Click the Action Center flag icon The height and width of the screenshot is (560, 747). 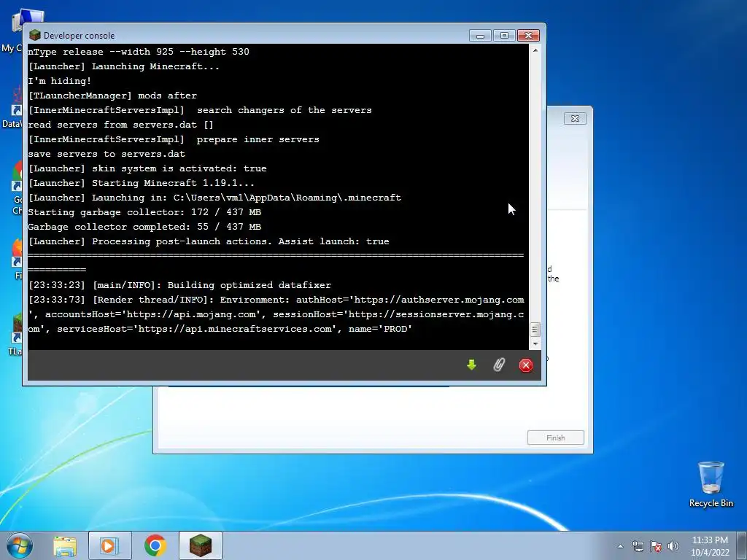coord(656,546)
